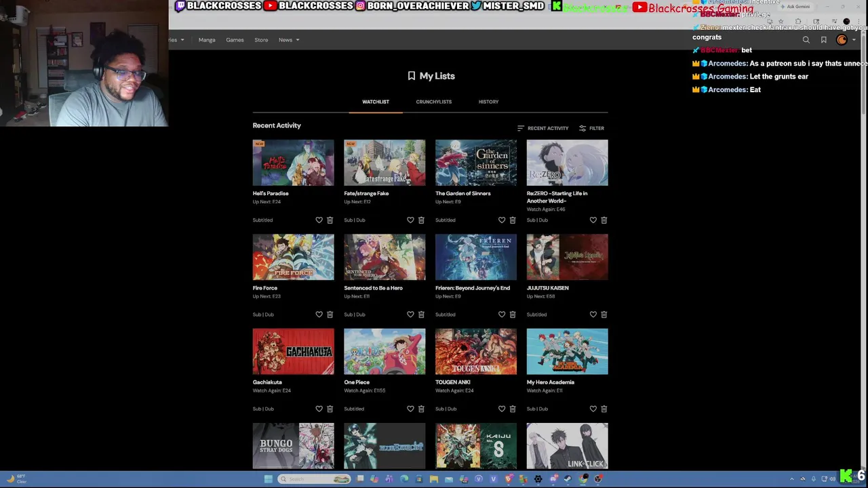This screenshot has width=868, height=488.
Task: Open Brave browser from the taskbar
Action: [509, 479]
